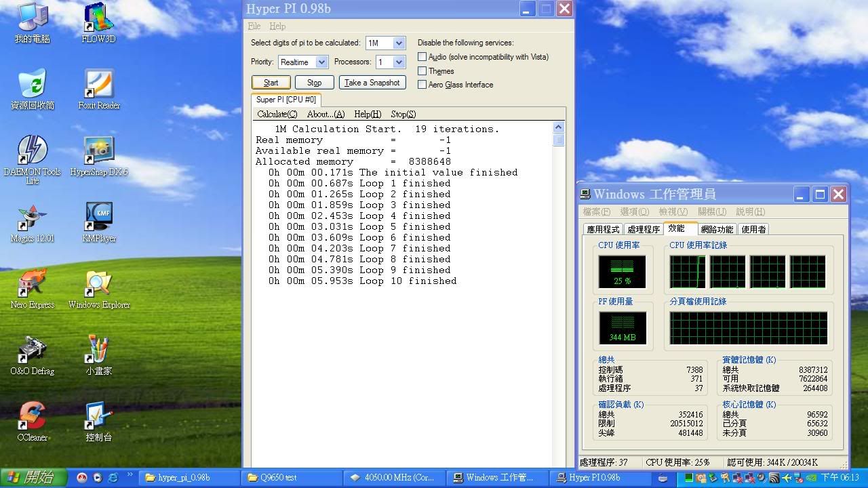Open the 開始 Start menu
868x488 pixels.
(34, 478)
